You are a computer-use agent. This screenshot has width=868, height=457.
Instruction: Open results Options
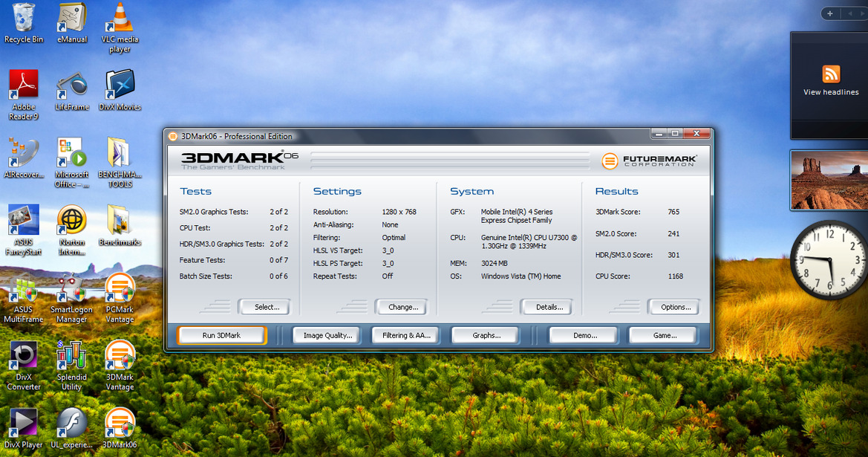click(673, 307)
